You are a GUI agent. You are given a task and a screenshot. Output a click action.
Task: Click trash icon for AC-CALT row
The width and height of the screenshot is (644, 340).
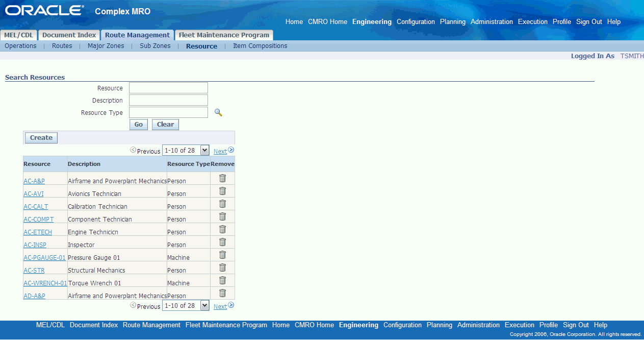(x=222, y=204)
